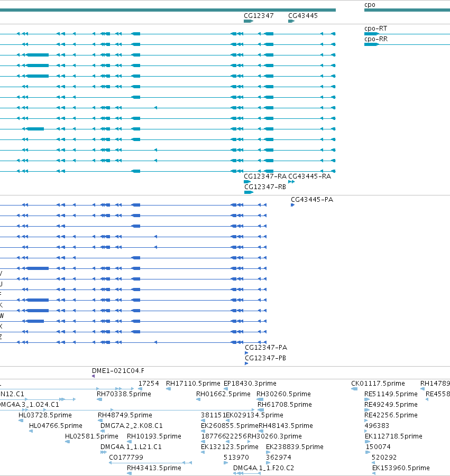Click DMG4A.1_1.F20.C2 feature label

[263, 468]
